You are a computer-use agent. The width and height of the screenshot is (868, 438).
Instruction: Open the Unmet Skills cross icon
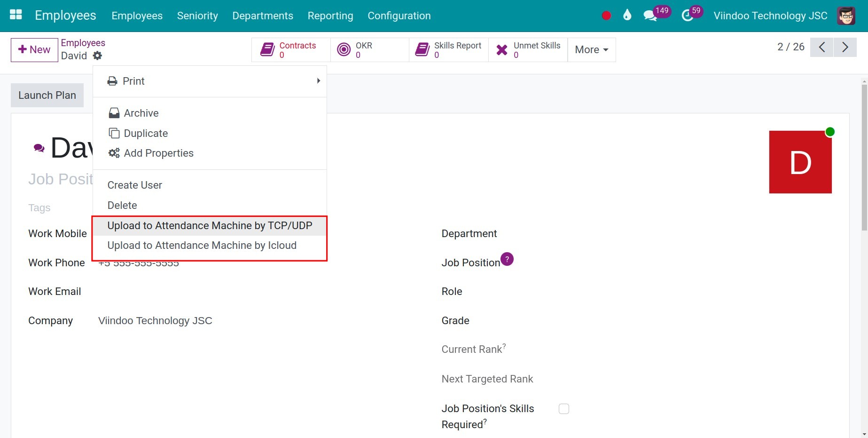point(501,49)
